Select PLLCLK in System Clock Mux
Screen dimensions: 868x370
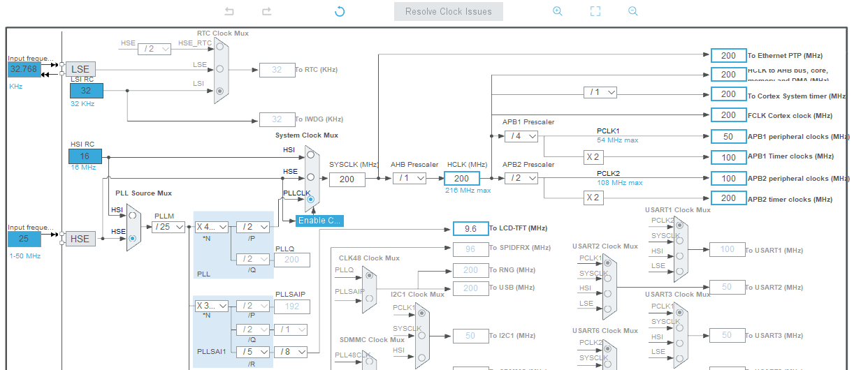310,200
